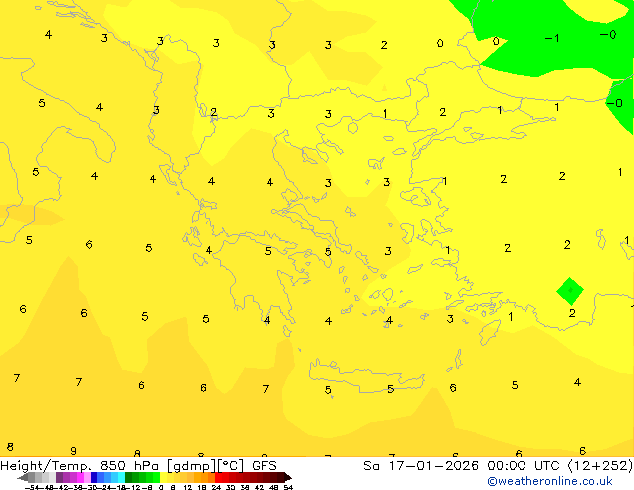Click the cyan legend swatch above -18
This screenshot has width=634, height=490.
click(121, 477)
